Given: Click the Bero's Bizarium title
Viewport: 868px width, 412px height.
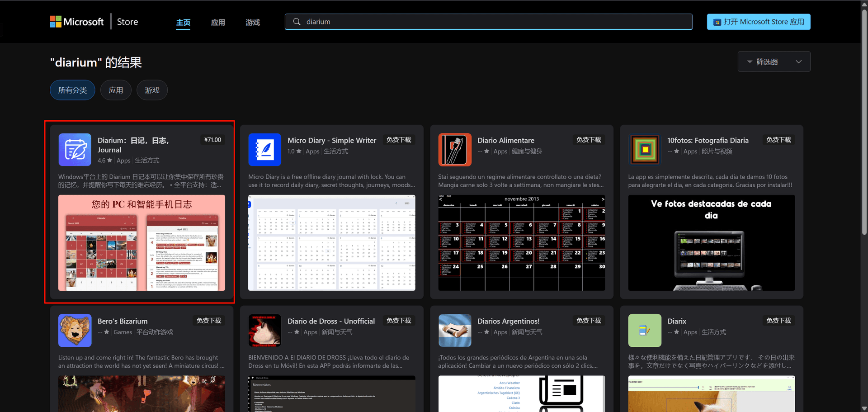Looking at the screenshot, I should pyautogui.click(x=123, y=321).
